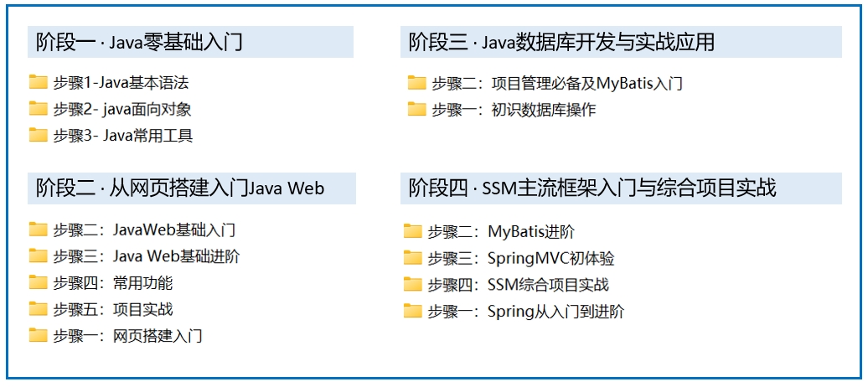Screen dimensions: 868x387
Task: Open the 步骤五：项目实战 folder label
Action: (x=113, y=309)
